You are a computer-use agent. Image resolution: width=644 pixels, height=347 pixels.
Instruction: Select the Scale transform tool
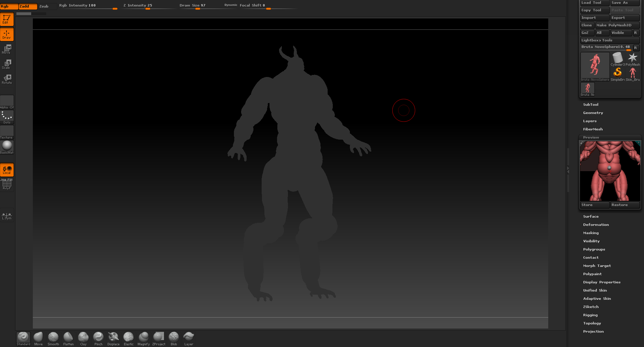click(7, 64)
